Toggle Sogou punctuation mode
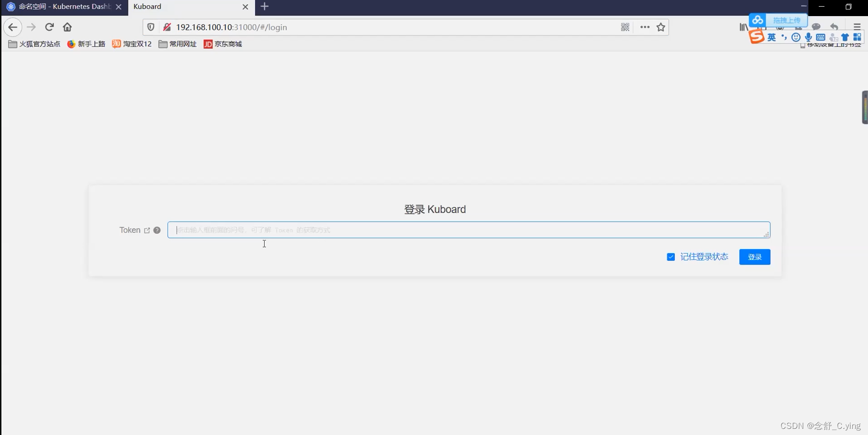Screen dimensions: 868x435 (x=784, y=37)
